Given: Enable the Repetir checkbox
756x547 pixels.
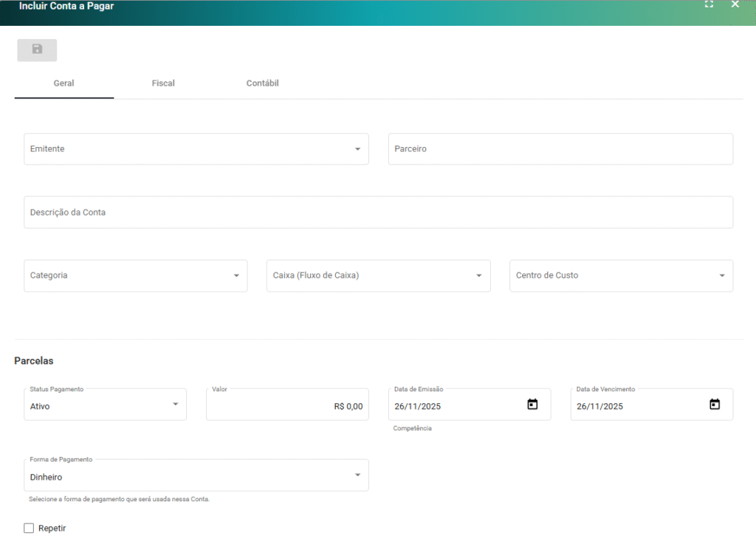Looking at the screenshot, I should (x=29, y=528).
